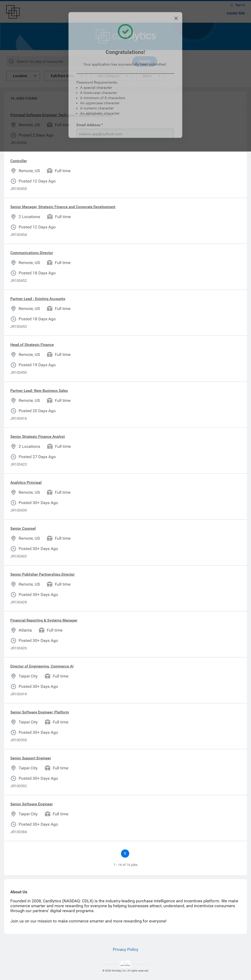Go to page 1 of results

[x=125, y=853]
